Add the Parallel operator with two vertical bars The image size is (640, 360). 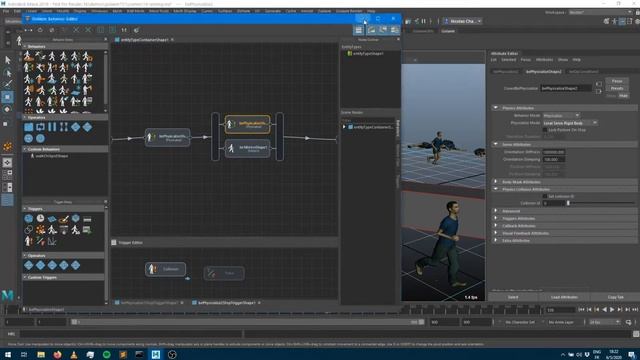point(52,127)
